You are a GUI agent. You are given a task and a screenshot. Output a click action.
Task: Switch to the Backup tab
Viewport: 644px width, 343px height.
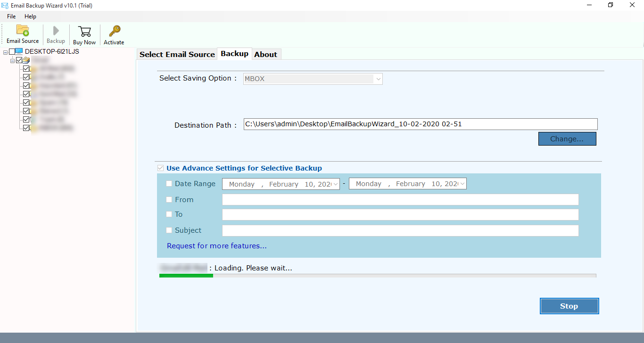(x=234, y=54)
